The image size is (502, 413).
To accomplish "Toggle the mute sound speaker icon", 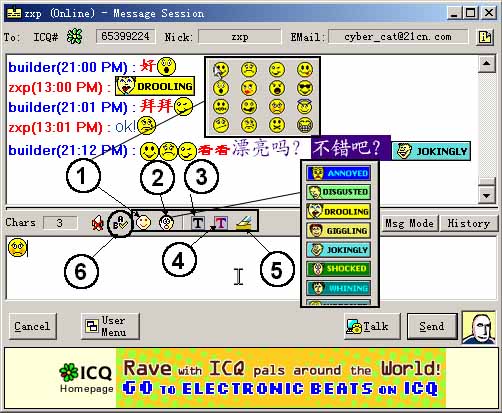I will pos(97,223).
